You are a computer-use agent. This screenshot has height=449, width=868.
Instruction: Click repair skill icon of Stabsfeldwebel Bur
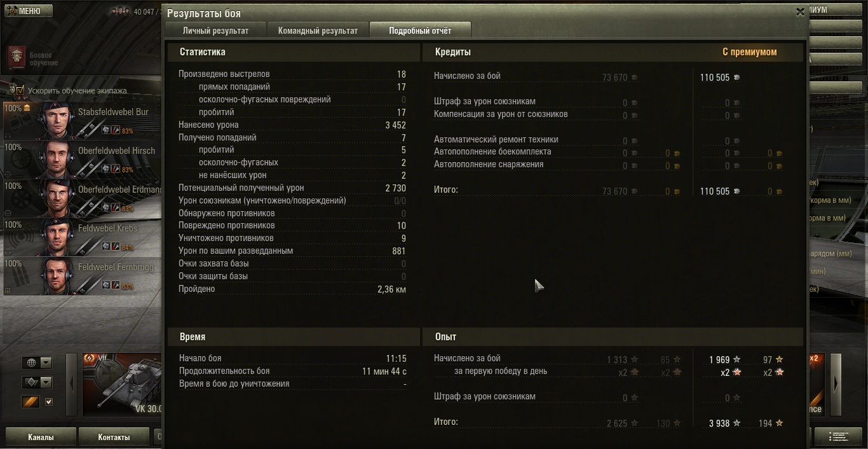tap(116, 130)
